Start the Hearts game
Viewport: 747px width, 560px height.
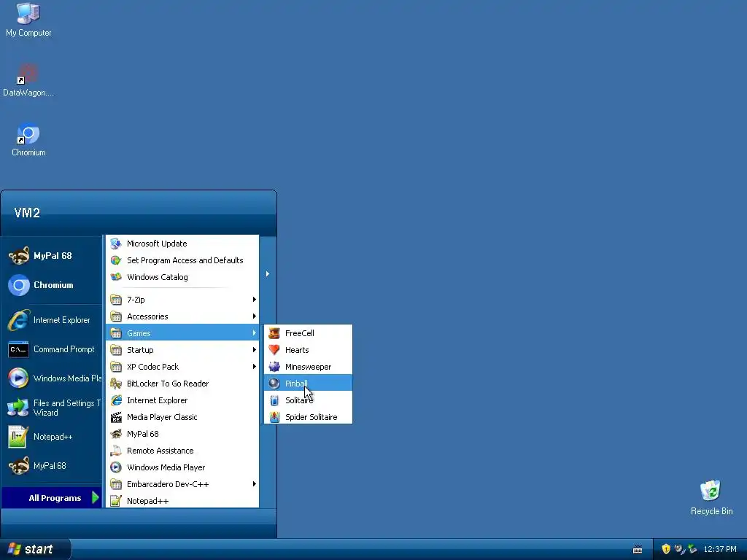point(309,350)
